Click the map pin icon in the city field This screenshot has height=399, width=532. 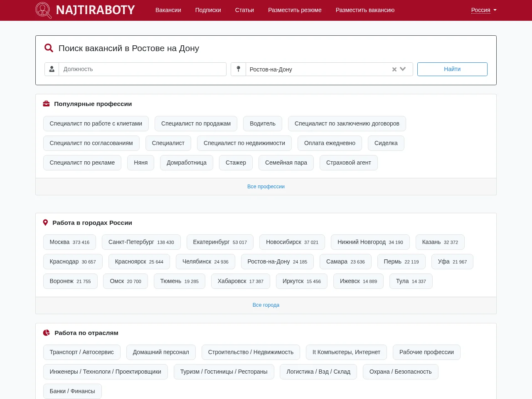pyautogui.click(x=238, y=69)
